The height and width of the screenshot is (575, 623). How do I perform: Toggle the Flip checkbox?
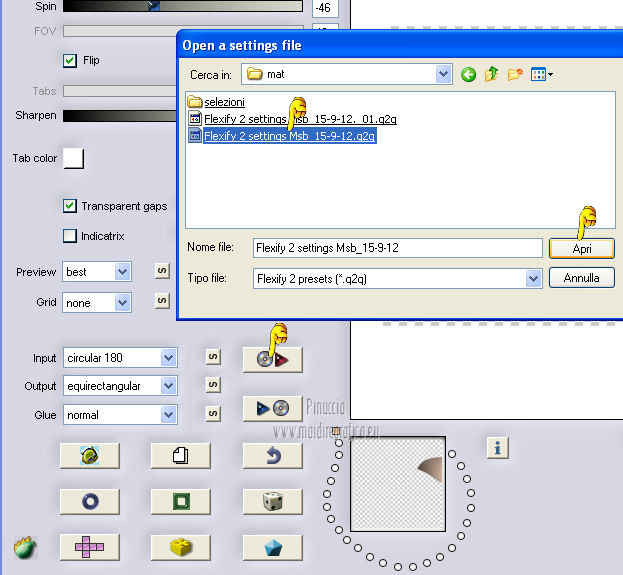coord(70,60)
